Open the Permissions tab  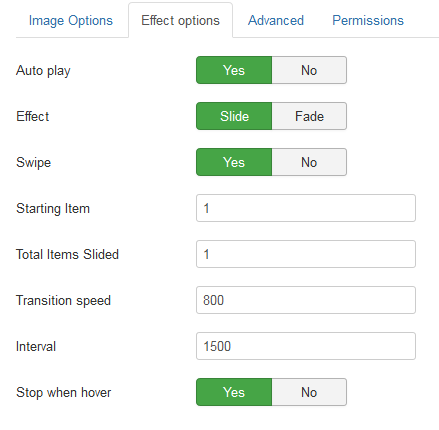click(368, 21)
